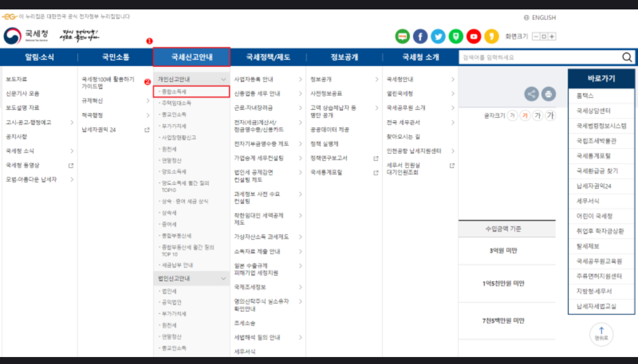
Task: Open the 국세정책/제도 top menu
Action: (x=268, y=57)
